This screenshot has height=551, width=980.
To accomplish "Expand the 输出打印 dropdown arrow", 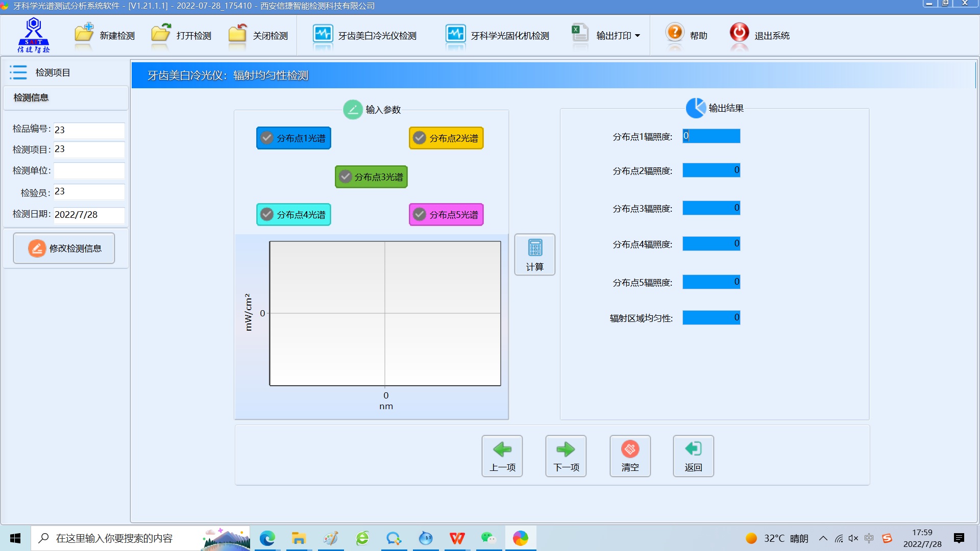I will tap(638, 36).
